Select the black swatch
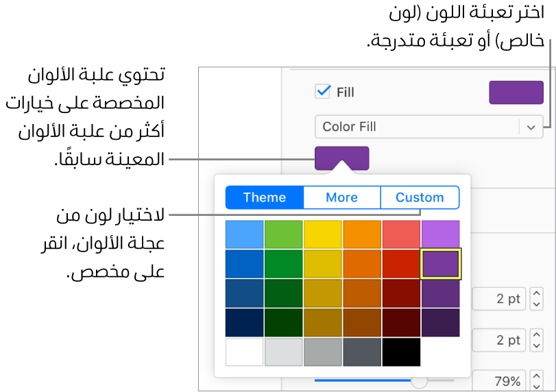This screenshot has height=392, width=556. point(401,352)
